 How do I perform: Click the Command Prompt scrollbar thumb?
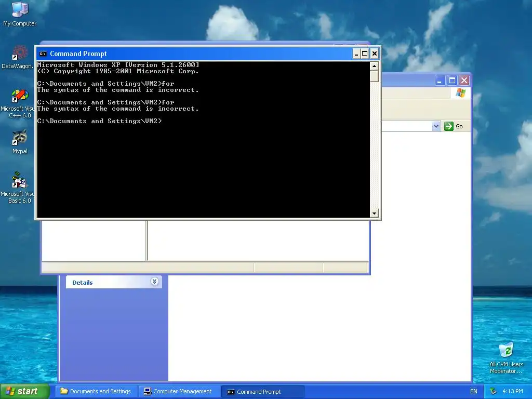point(374,76)
